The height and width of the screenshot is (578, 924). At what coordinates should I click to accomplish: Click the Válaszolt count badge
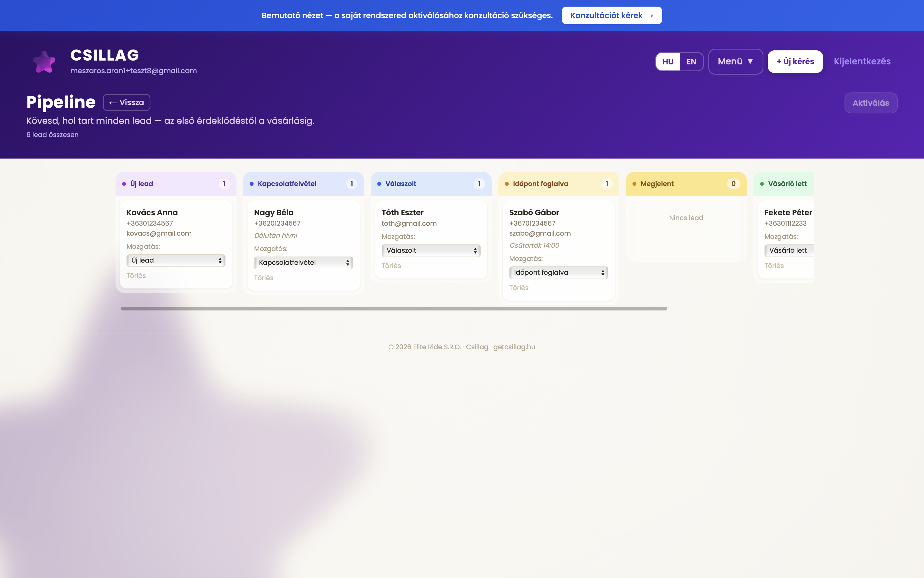[x=479, y=184]
